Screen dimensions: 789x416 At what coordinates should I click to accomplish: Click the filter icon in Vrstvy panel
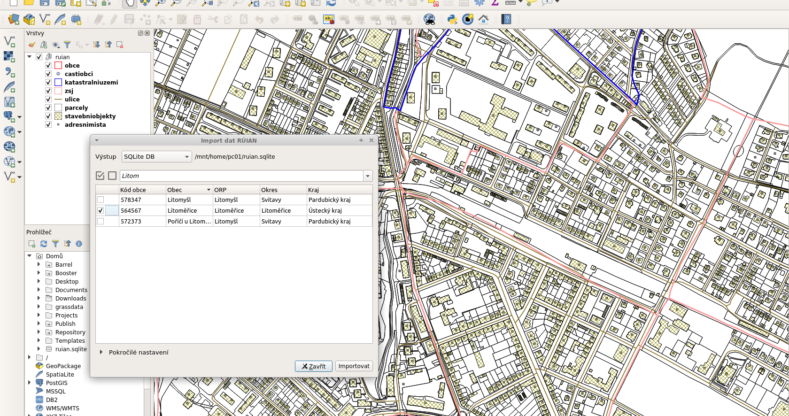(x=67, y=45)
